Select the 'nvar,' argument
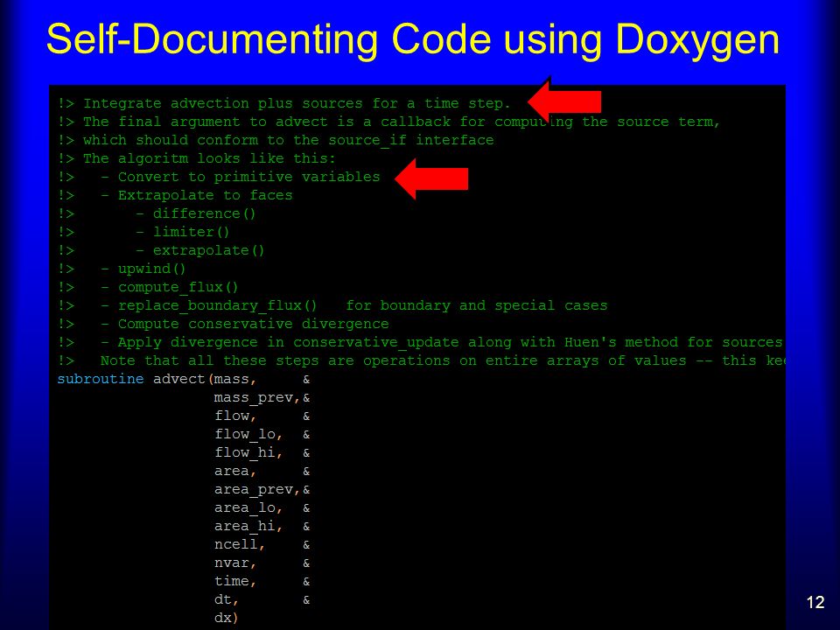The height and width of the screenshot is (630, 840). (x=234, y=563)
